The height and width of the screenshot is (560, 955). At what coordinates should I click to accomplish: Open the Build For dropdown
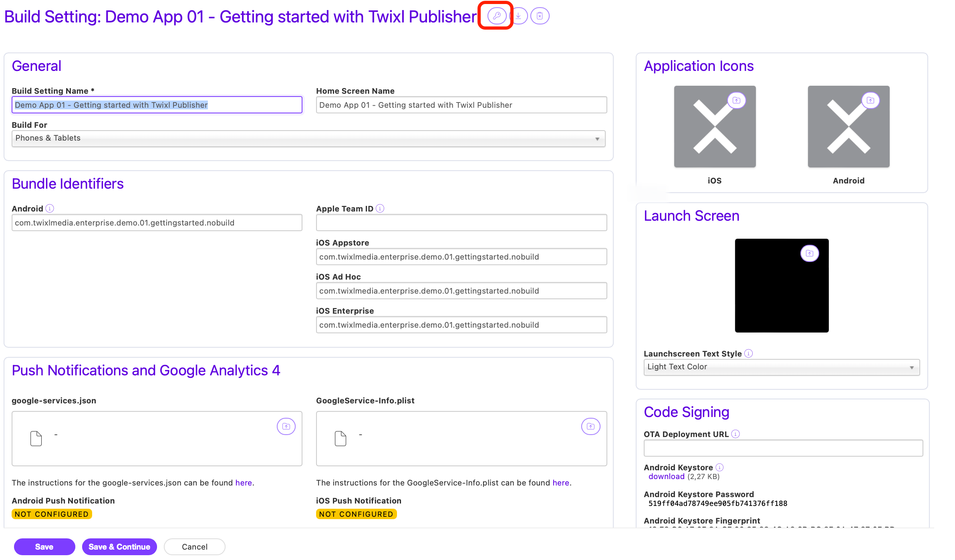[308, 139]
